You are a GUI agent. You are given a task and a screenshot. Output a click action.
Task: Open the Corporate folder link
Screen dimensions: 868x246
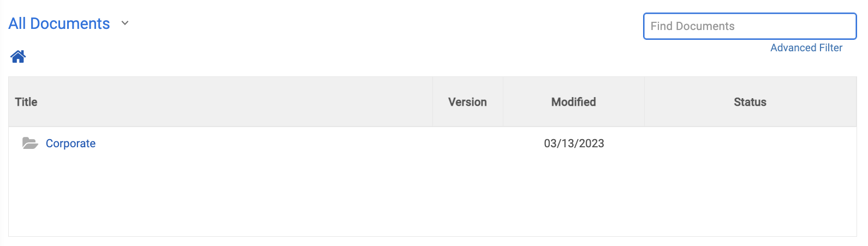(70, 143)
